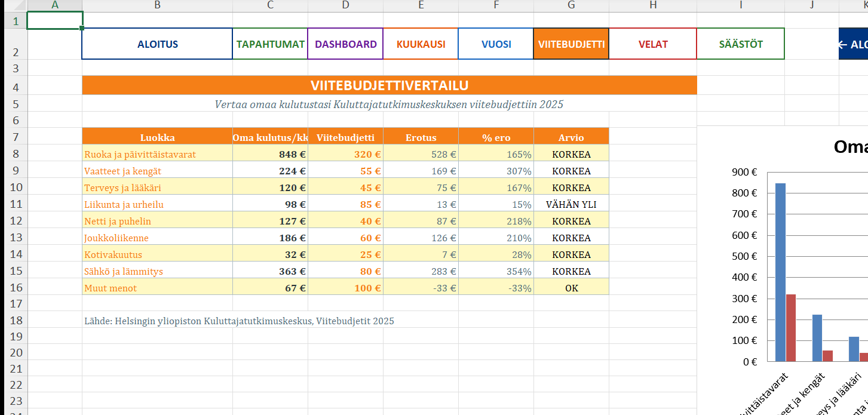This screenshot has width=868, height=415.
Task: Open the SÄÄSTÖT navigation button
Action: tap(741, 44)
